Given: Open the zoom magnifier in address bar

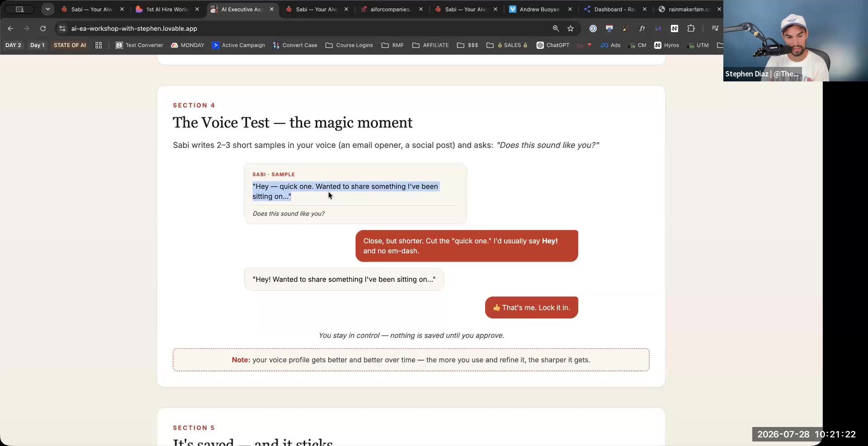Looking at the screenshot, I should pos(556,28).
